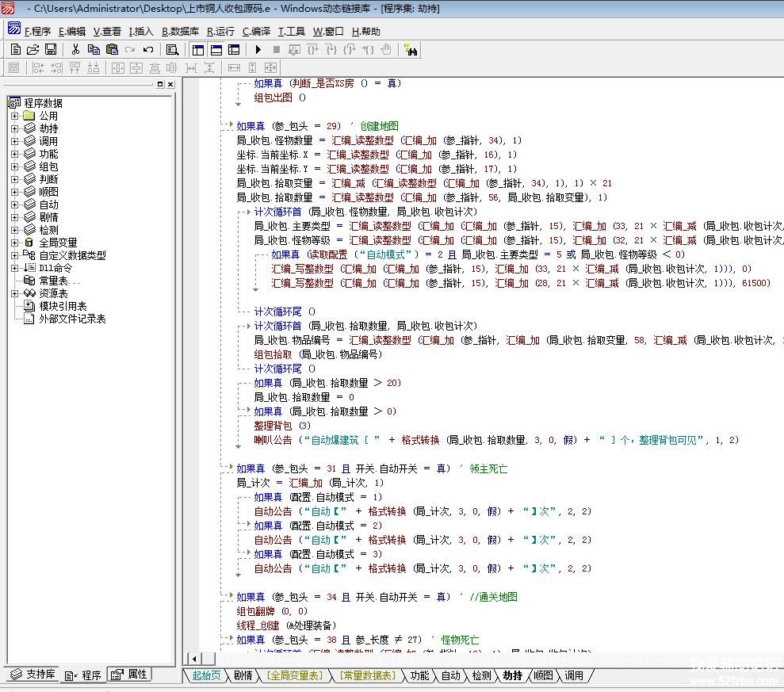Click the binoculars search icon
784x692 pixels.
[411, 50]
